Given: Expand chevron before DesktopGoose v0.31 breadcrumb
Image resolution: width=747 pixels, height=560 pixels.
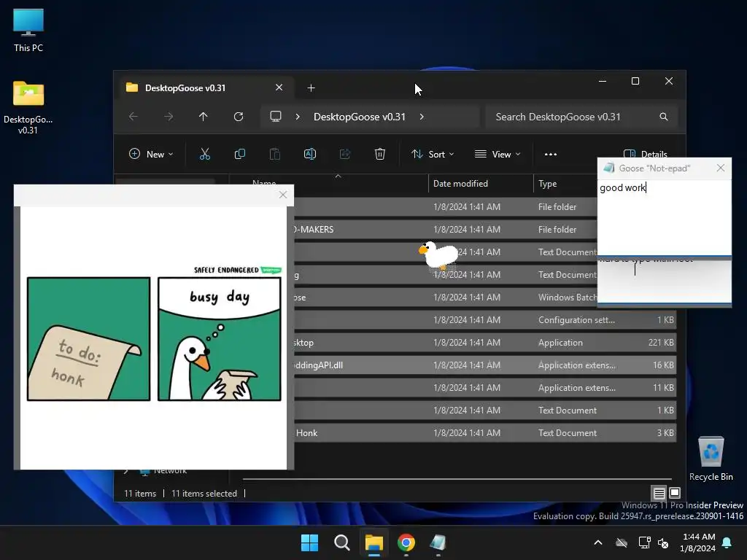Looking at the screenshot, I should [298, 117].
